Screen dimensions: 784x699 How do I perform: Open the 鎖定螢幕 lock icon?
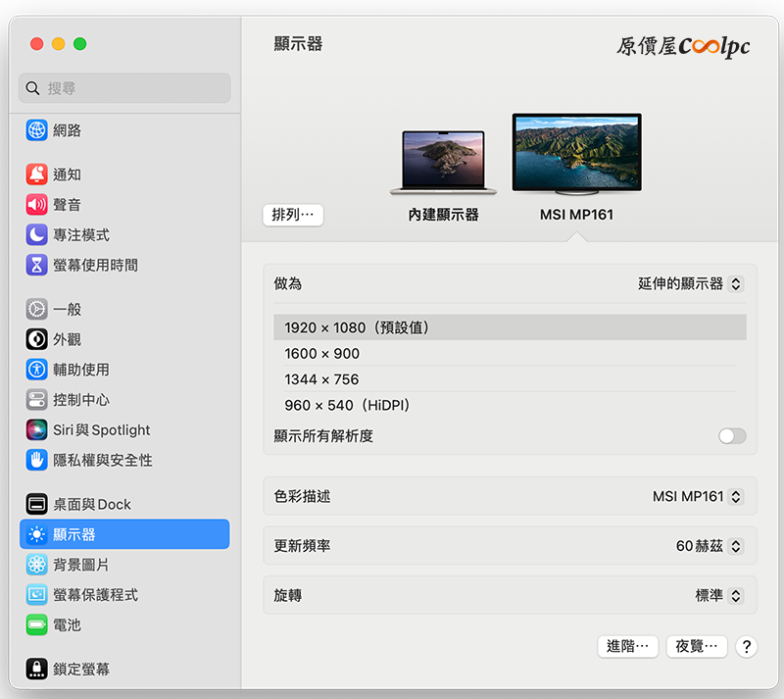(x=36, y=669)
